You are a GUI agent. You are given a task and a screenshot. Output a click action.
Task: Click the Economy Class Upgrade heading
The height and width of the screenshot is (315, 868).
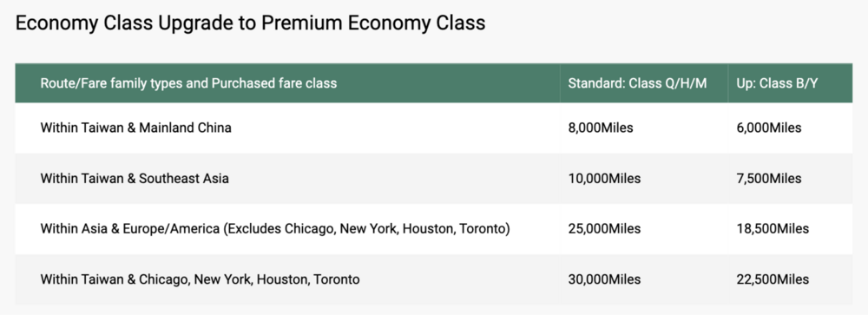(250, 23)
